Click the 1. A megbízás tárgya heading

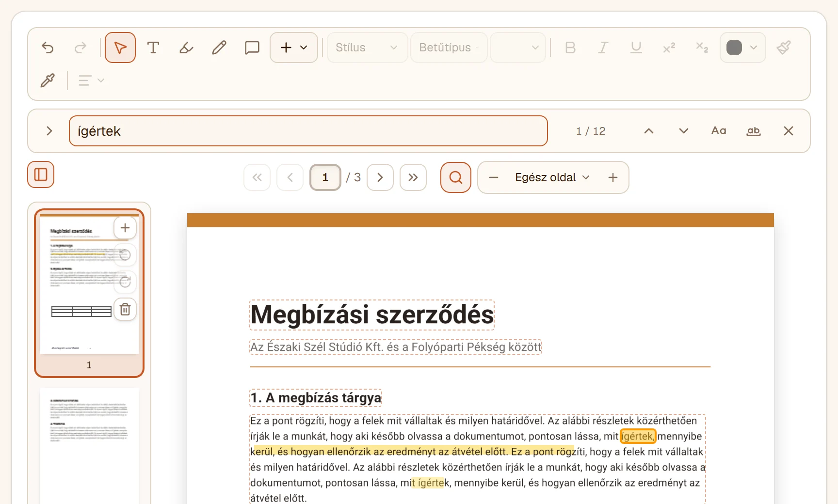(x=316, y=398)
